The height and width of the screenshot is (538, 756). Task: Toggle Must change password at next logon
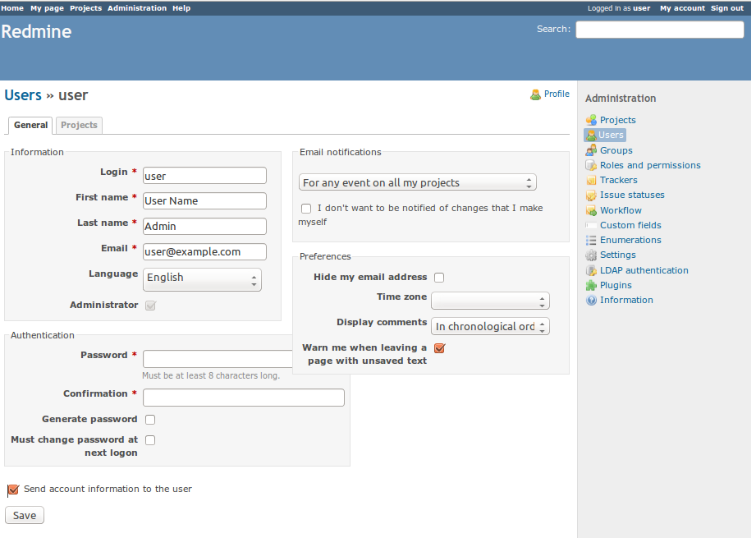pos(150,440)
